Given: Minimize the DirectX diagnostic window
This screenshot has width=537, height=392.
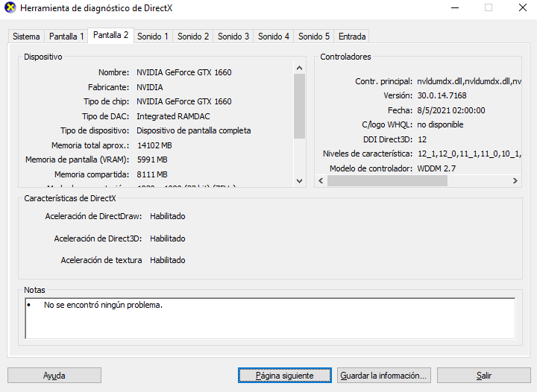Looking at the screenshot, I should click(455, 7).
